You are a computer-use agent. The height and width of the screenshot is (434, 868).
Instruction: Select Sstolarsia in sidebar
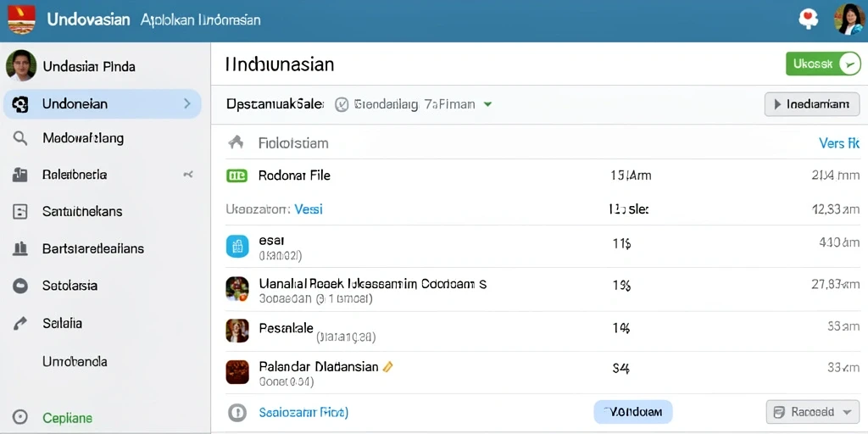(70, 286)
